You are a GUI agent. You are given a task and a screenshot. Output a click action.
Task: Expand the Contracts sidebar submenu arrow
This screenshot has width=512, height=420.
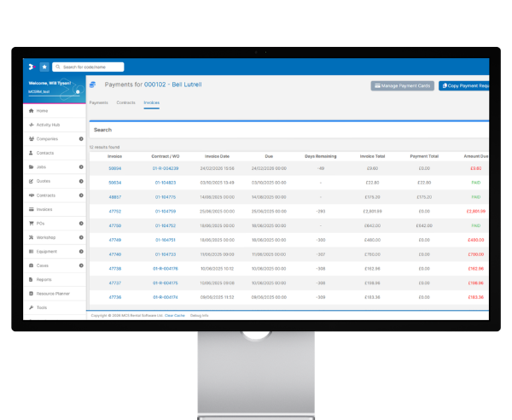point(80,195)
